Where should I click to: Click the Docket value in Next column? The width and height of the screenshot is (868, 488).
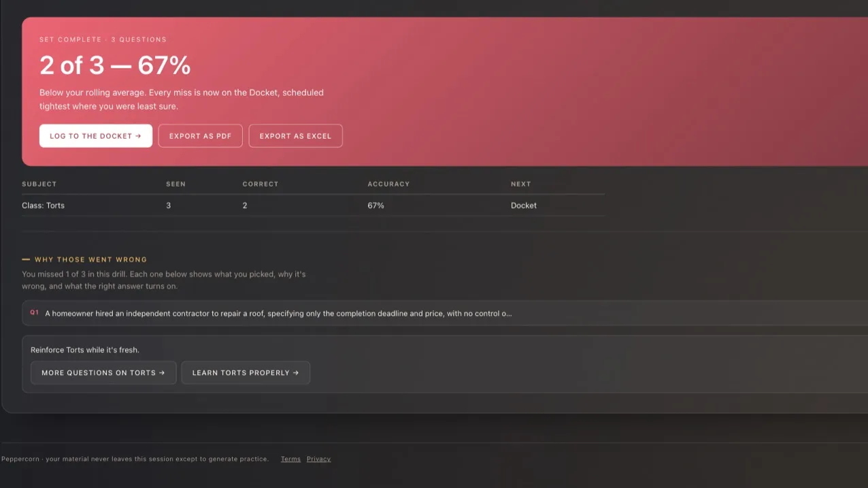tap(524, 206)
